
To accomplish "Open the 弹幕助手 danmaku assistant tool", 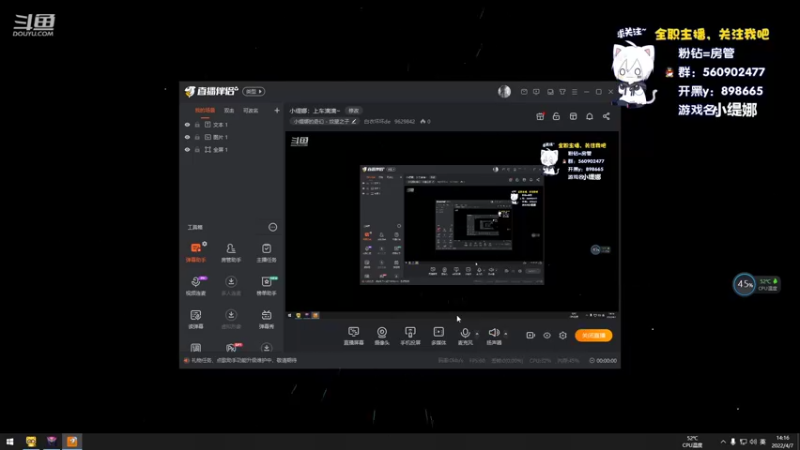I will tap(195, 252).
